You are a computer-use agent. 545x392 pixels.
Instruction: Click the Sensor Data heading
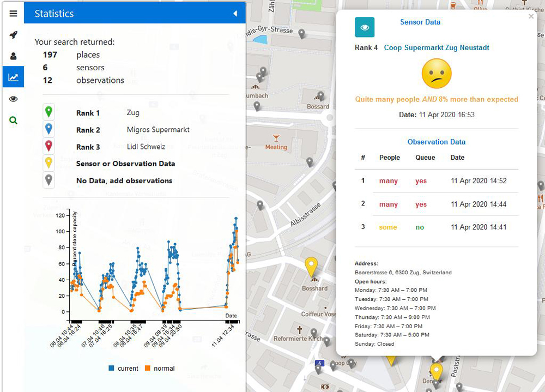click(420, 22)
